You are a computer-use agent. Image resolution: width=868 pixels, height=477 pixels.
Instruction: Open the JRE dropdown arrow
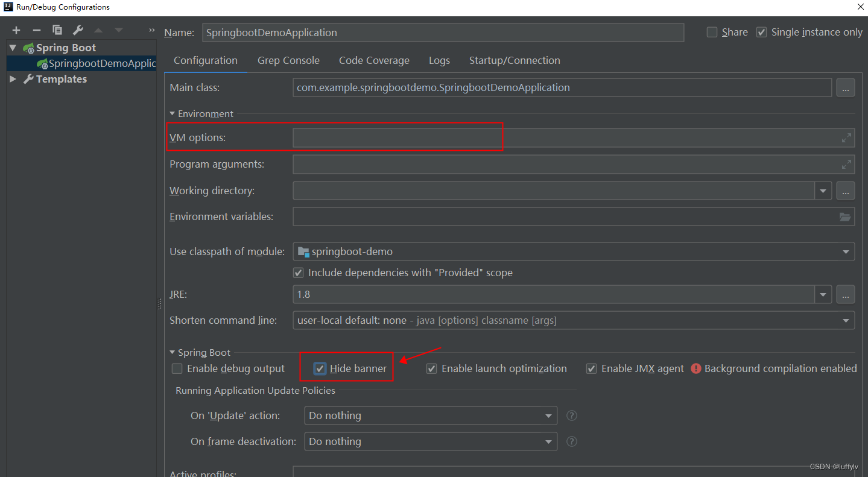pyautogui.click(x=823, y=294)
